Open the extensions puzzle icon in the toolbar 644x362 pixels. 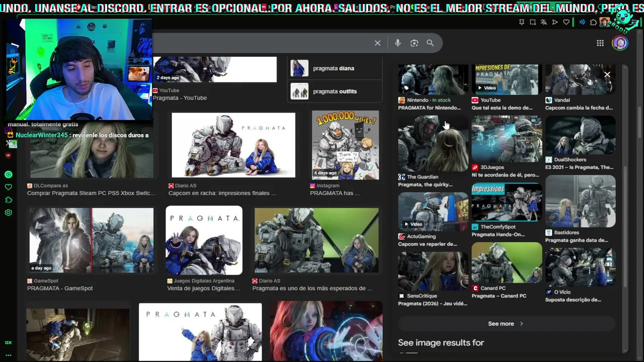[593, 22]
